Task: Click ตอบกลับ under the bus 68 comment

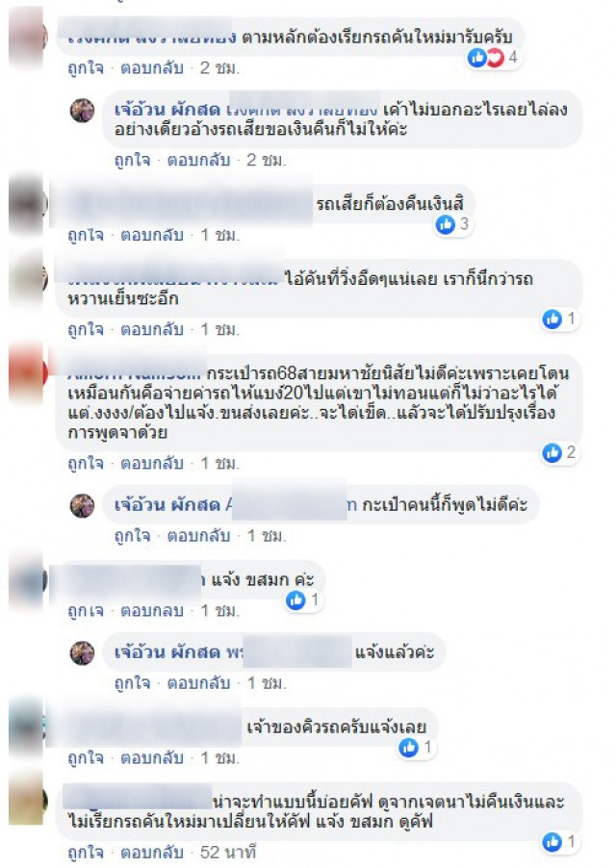Action: click(152, 463)
